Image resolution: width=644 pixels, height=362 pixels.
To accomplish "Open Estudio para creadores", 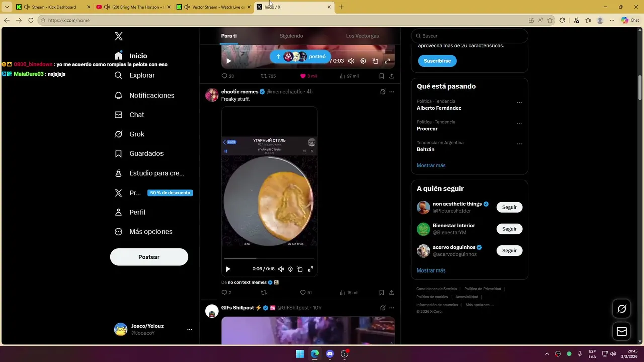I will (149, 173).
